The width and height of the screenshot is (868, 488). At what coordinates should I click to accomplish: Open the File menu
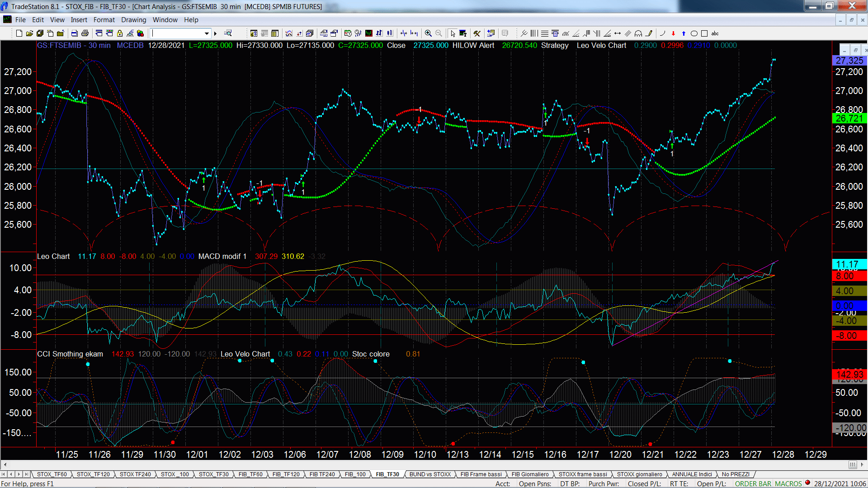pyautogui.click(x=20, y=20)
